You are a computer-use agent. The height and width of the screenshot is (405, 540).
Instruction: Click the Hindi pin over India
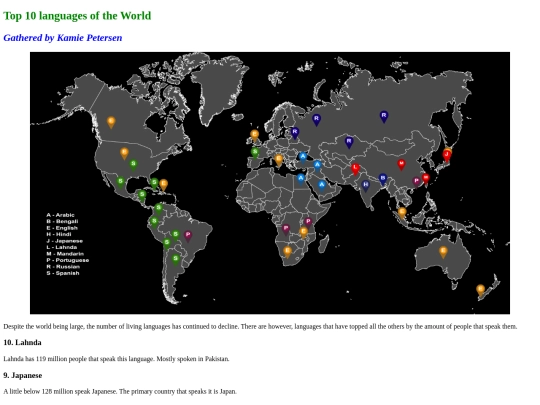pyautogui.click(x=366, y=186)
